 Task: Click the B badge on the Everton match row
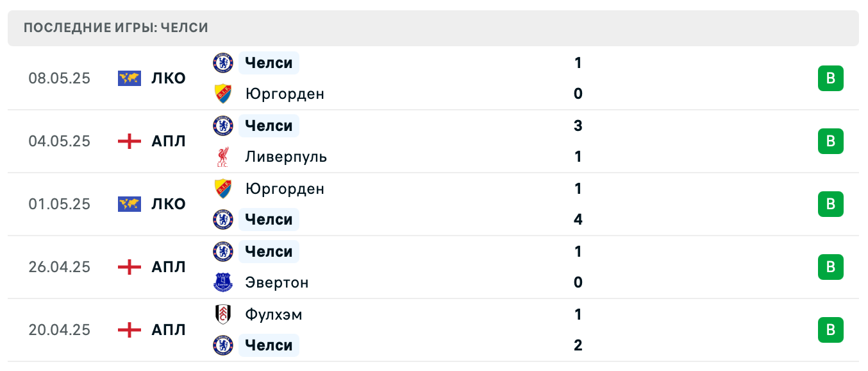(831, 267)
